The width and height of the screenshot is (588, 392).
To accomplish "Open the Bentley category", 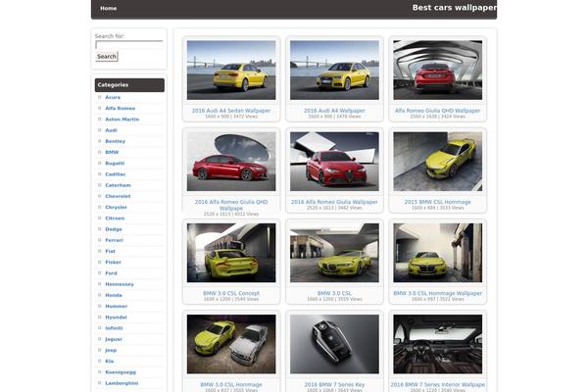I will point(115,141).
